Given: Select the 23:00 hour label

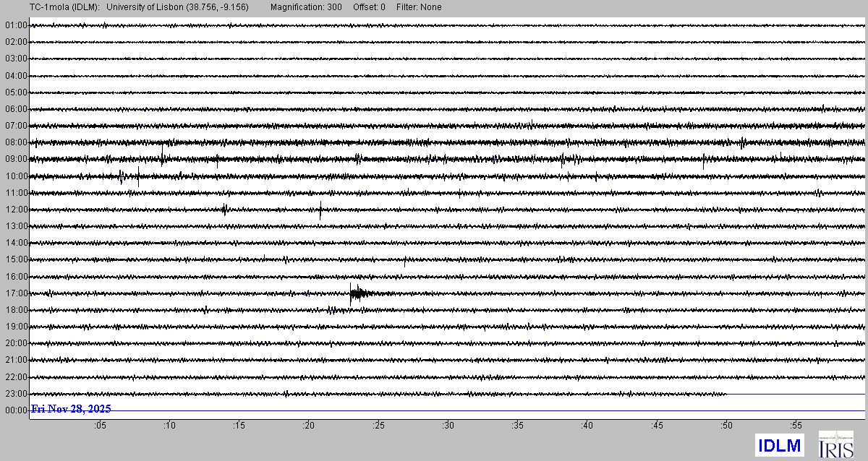Looking at the screenshot, I should (x=16, y=394).
